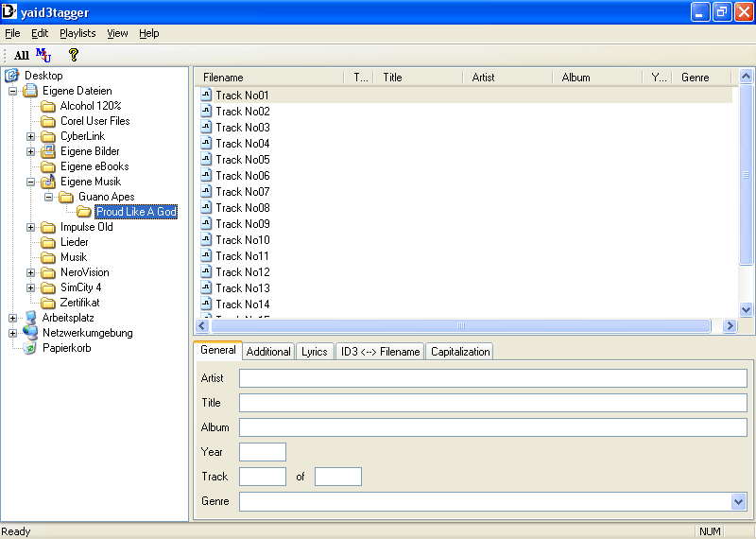The image size is (756, 539).
Task: Click the Filename column header
Action: pyautogui.click(x=269, y=78)
